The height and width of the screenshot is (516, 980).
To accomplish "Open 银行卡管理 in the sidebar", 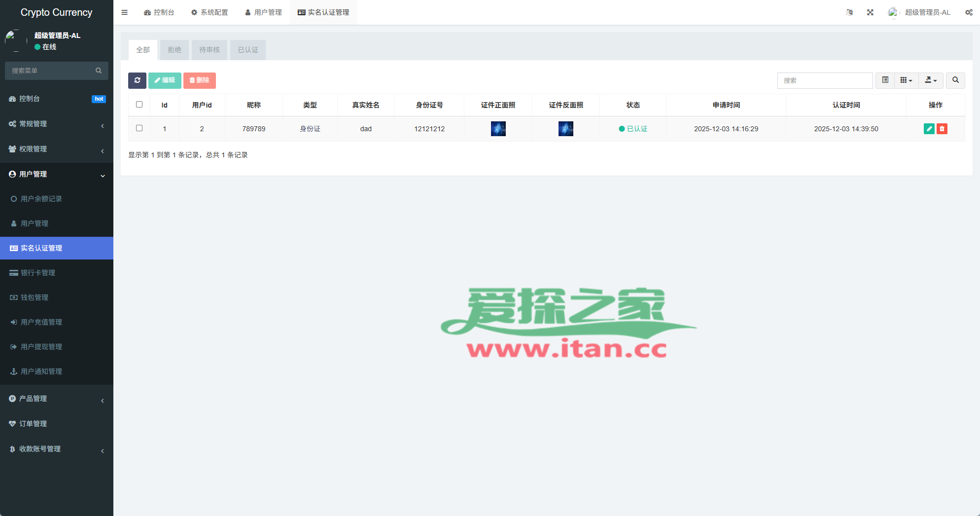I will 56,272.
